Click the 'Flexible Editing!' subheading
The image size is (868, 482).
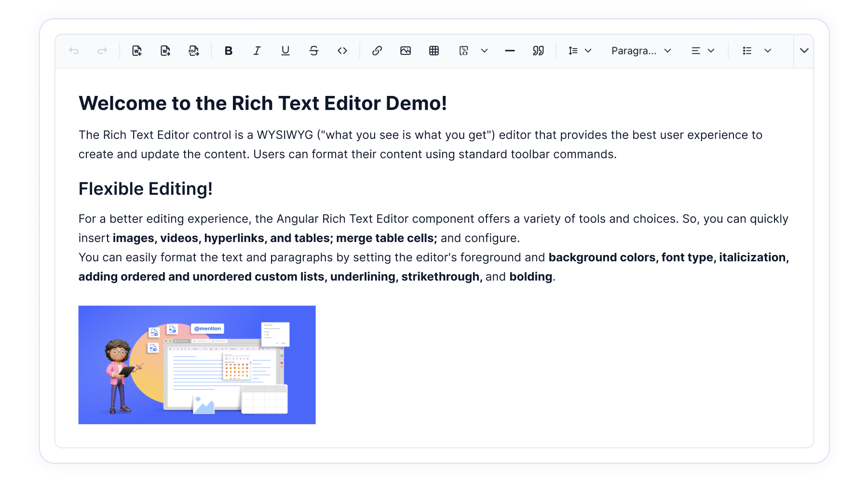(x=146, y=189)
